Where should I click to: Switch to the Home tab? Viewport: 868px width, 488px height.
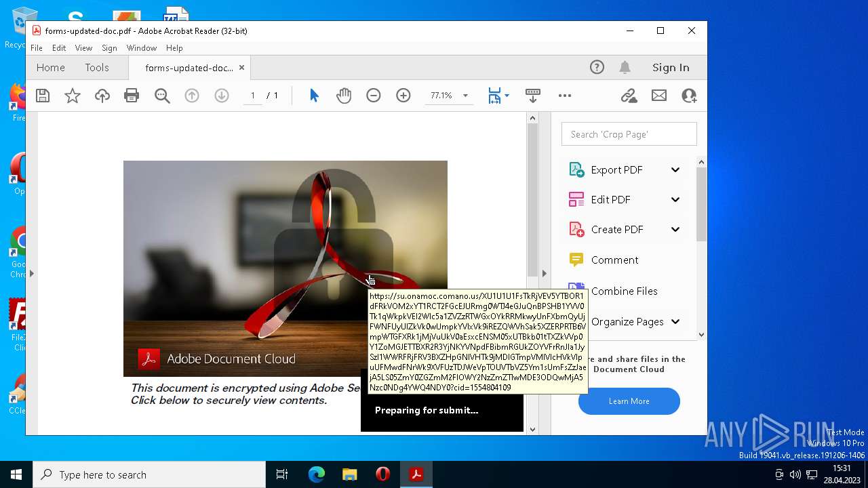click(x=51, y=67)
